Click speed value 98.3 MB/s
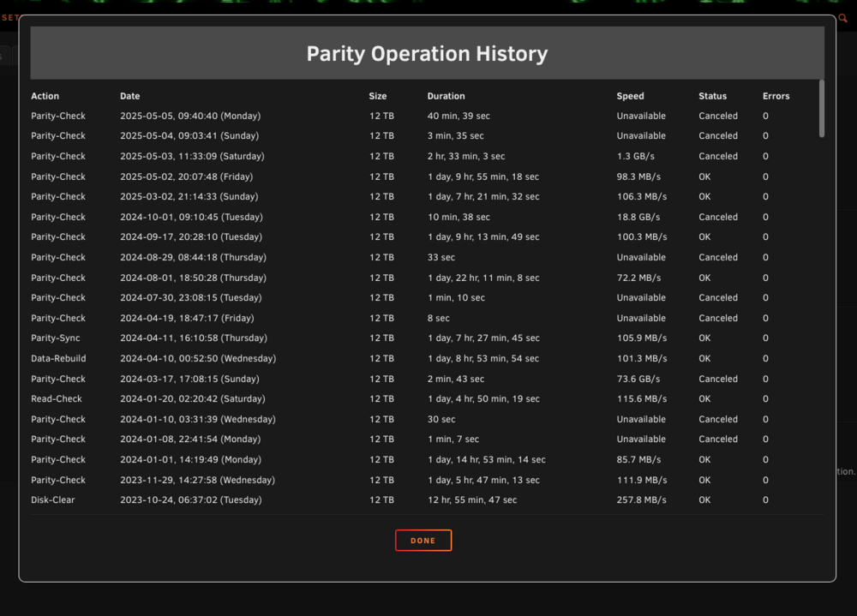857x616 pixels. pos(638,176)
